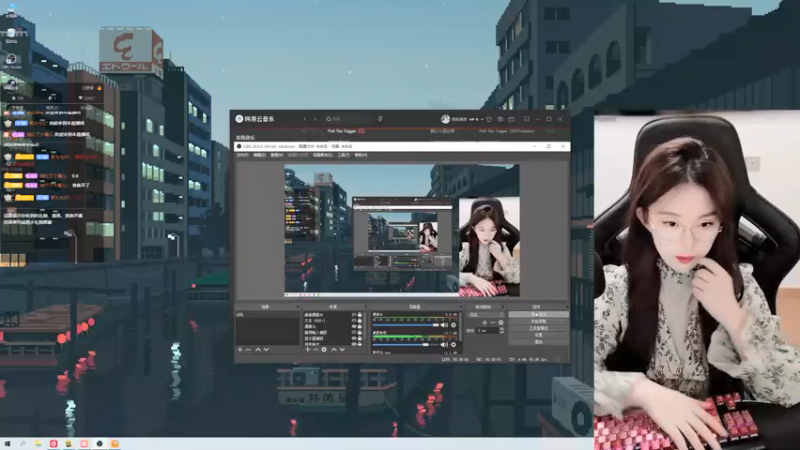
Task: Open gear settings for second mixer channel
Action: (453, 345)
